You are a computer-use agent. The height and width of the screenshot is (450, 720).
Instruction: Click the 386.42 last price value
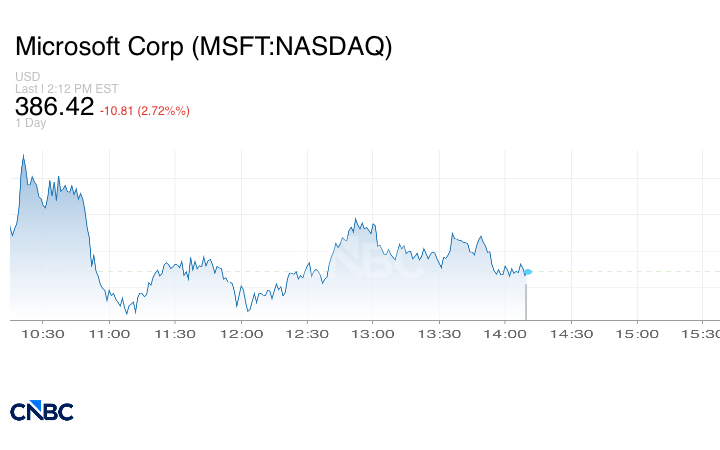click(x=54, y=106)
